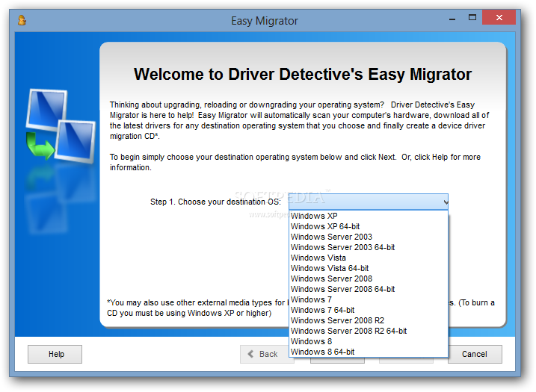Select Windows Server 2008 64-bit option

tap(368, 289)
